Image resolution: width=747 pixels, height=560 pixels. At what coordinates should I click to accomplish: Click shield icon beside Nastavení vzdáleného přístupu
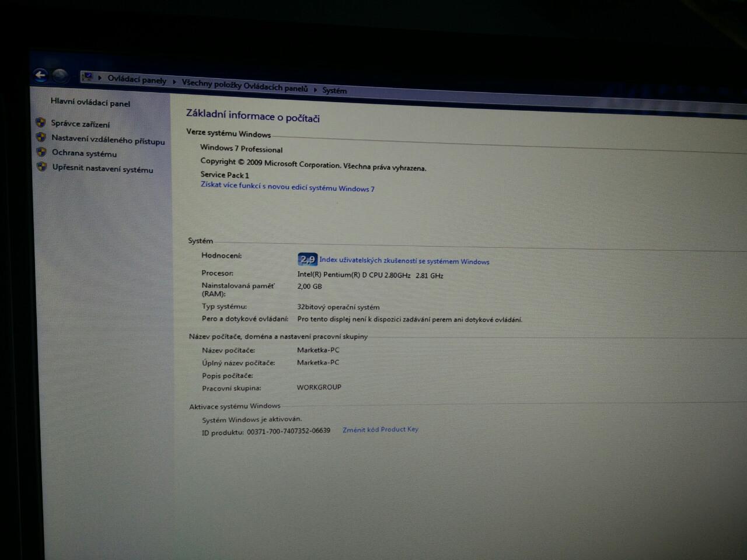point(41,137)
